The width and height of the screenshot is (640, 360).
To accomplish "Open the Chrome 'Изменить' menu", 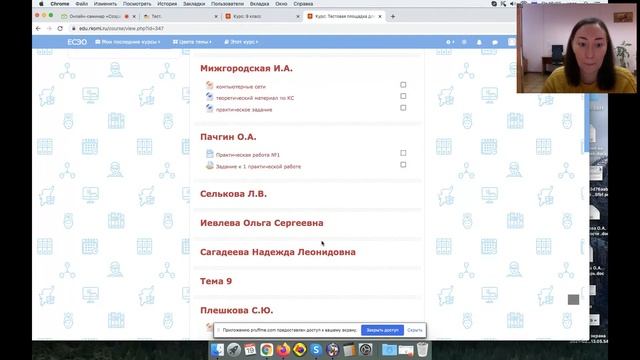I will (105, 4).
